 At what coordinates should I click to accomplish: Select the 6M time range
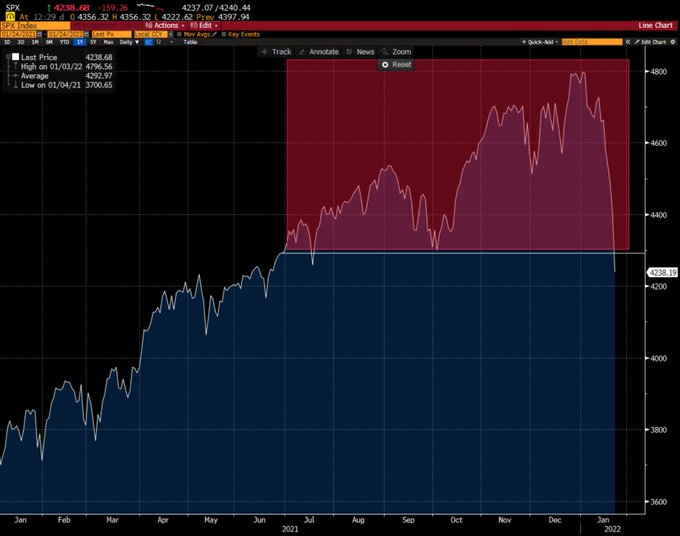click(x=49, y=42)
